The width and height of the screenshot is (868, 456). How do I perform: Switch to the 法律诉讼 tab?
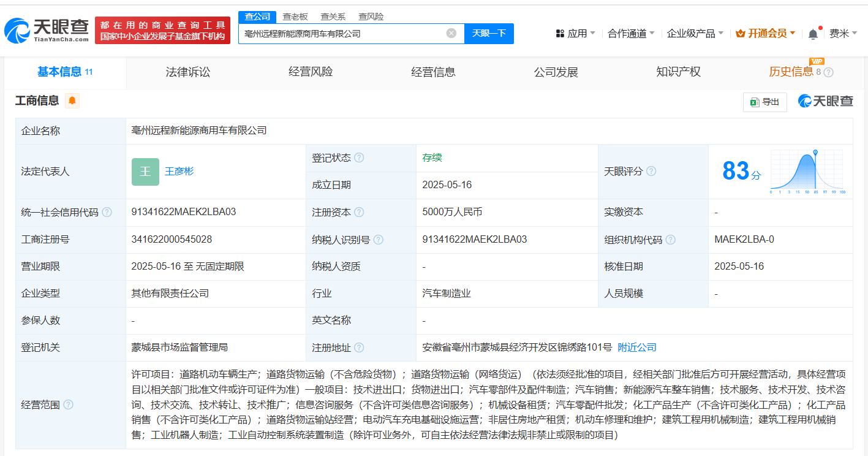(x=188, y=72)
